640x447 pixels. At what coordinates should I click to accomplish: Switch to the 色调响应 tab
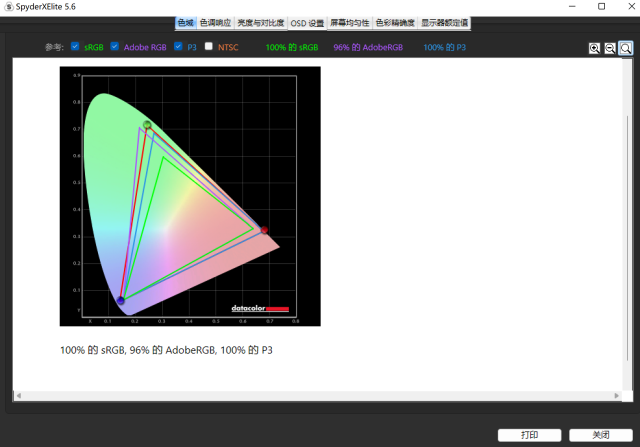216,23
